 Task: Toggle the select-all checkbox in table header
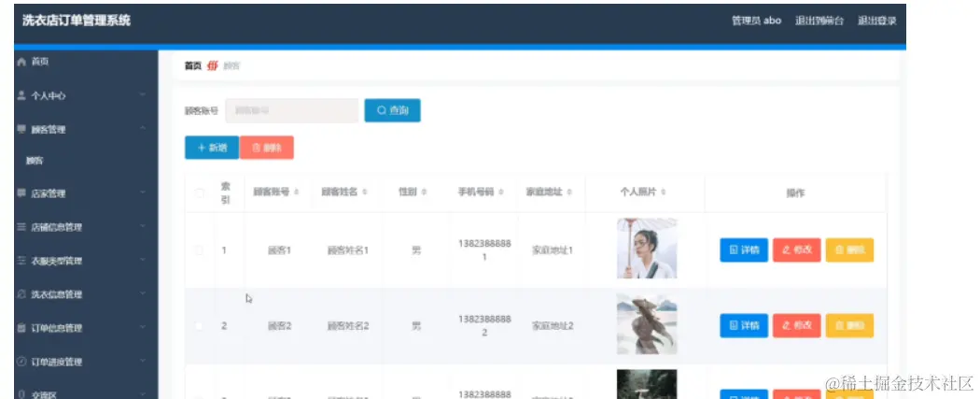tap(200, 193)
